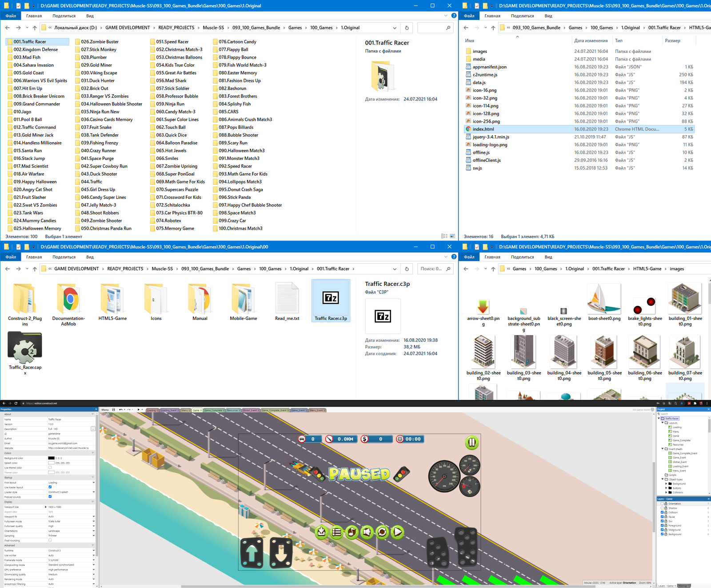711x588 pixels.
Task: Expand the Buttons object types folder
Action: click(x=666, y=488)
